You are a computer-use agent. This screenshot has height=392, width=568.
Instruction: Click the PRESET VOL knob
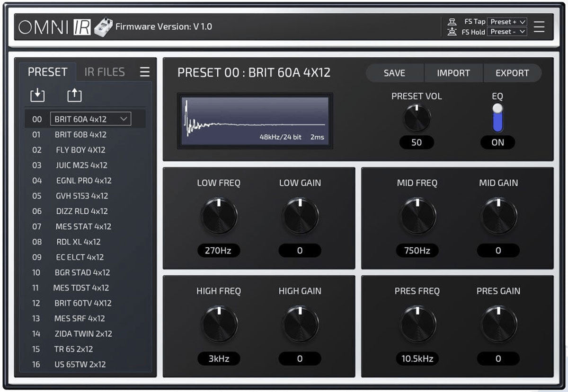[x=417, y=118]
